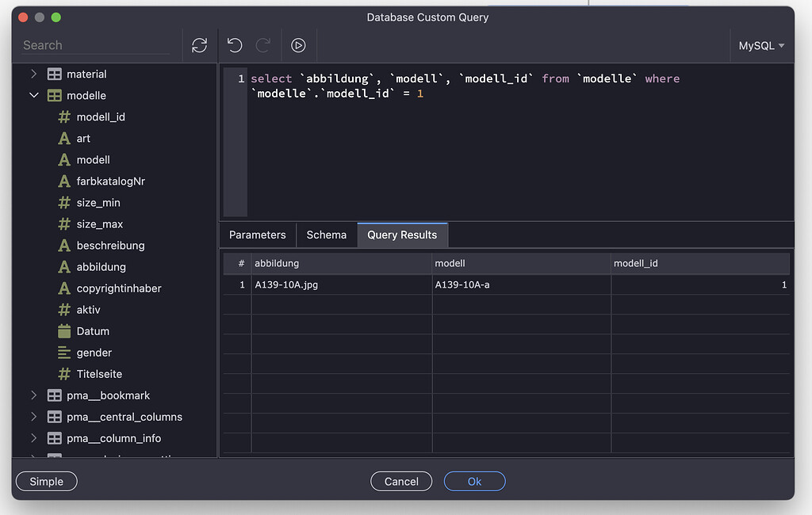Open the MySQL dialect dropdown
Screen dimensions: 812x515
[760, 45]
